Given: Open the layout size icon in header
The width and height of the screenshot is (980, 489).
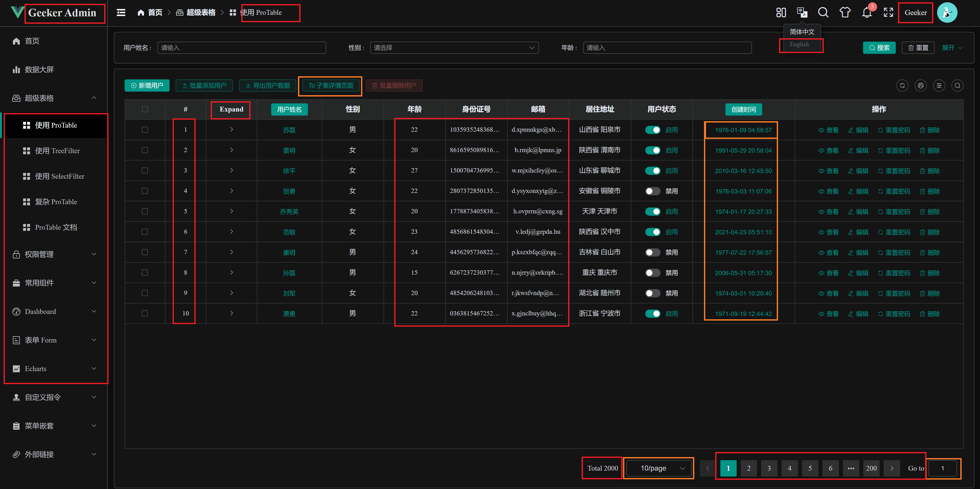Looking at the screenshot, I should 781,13.
